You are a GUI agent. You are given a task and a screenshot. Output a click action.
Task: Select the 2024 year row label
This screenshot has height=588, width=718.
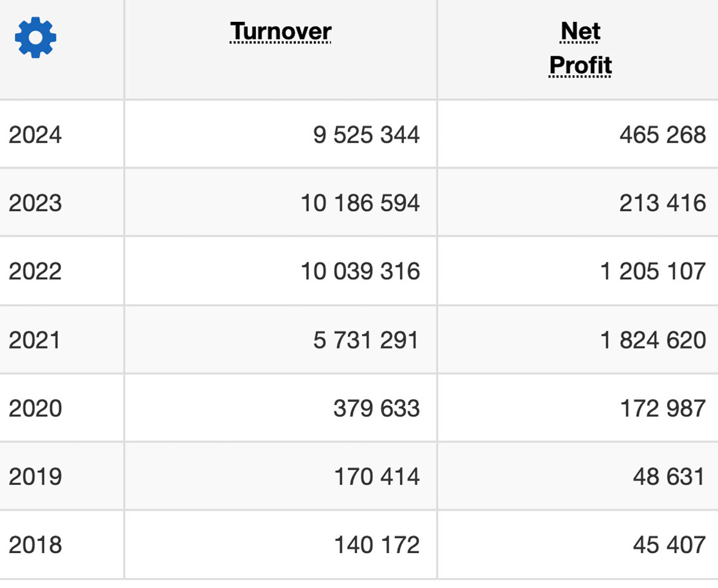(35, 135)
